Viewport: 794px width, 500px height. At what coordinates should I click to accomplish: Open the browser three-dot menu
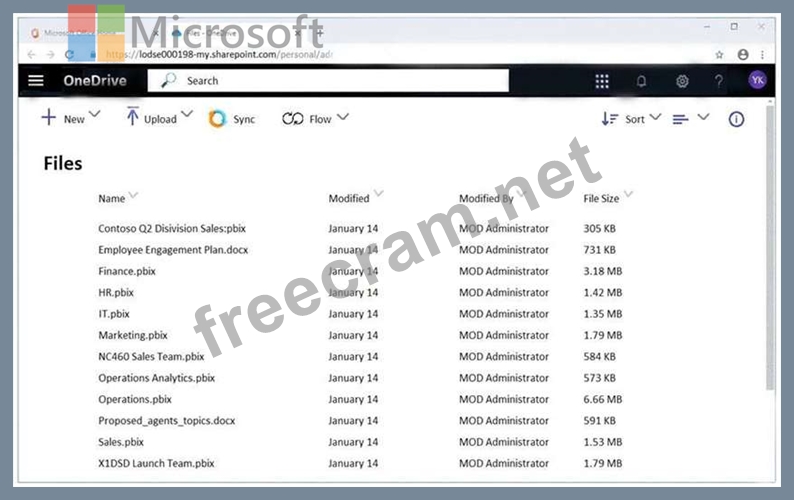coord(762,55)
